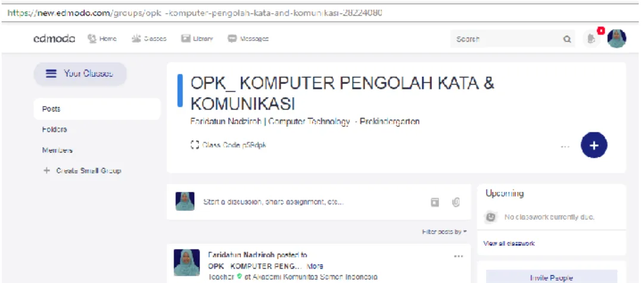The height and width of the screenshot is (283, 644).
Task: Click No classwork currently due text
Action: click(549, 217)
